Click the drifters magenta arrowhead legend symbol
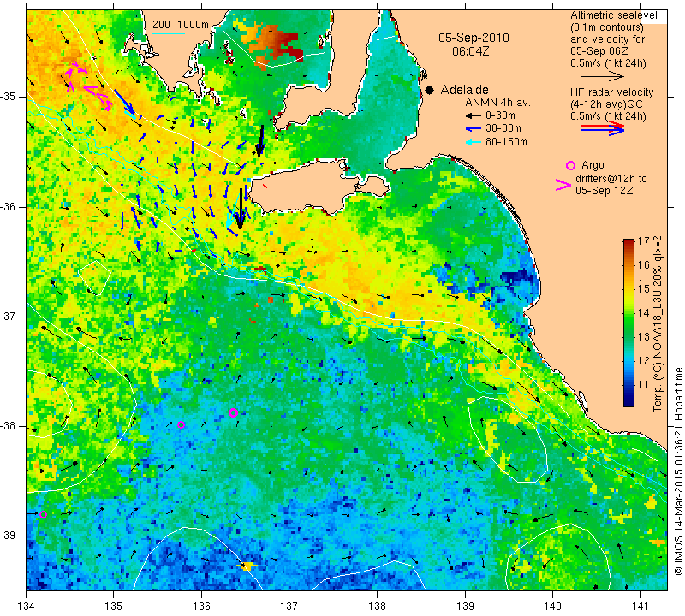The height and width of the screenshot is (616, 685). (563, 185)
